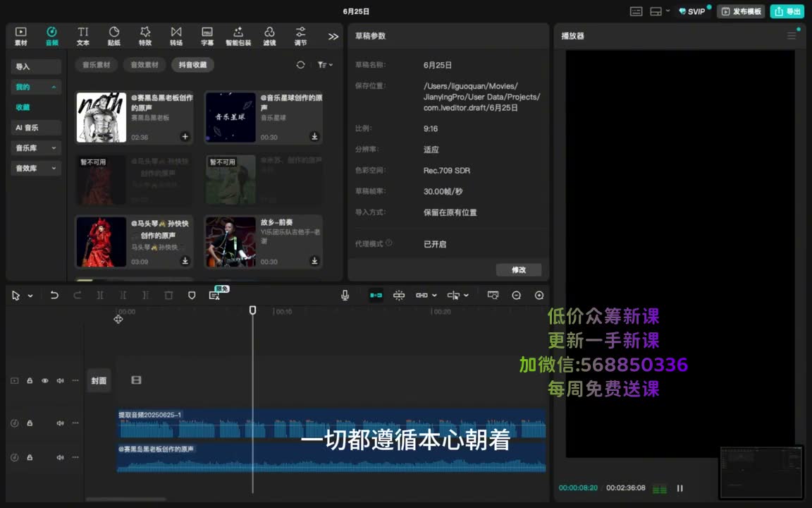812x508 pixels.
Task: Expand the 音效库 sound effects library dropdown
Action: [x=36, y=168]
